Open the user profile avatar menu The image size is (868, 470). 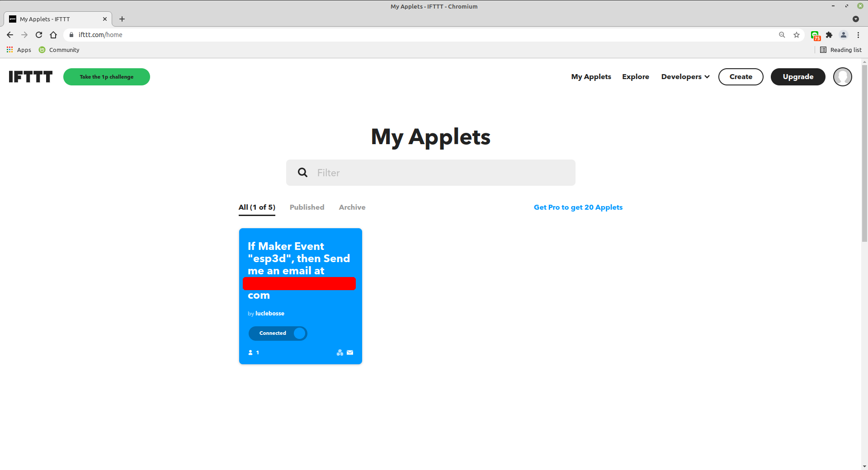[842, 77]
